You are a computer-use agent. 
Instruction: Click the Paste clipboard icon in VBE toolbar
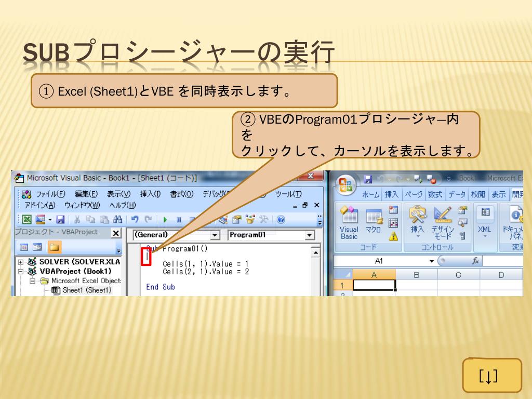click(104, 220)
